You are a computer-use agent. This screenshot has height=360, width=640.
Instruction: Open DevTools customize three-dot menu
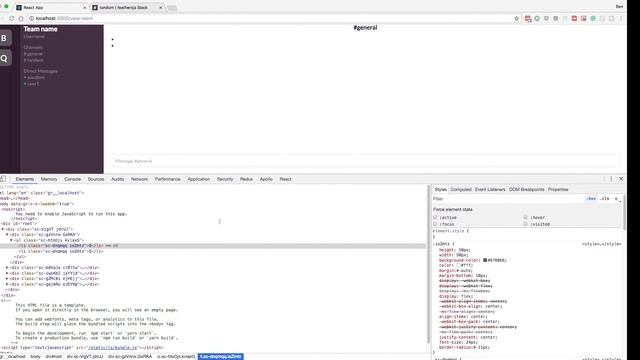click(x=611, y=179)
